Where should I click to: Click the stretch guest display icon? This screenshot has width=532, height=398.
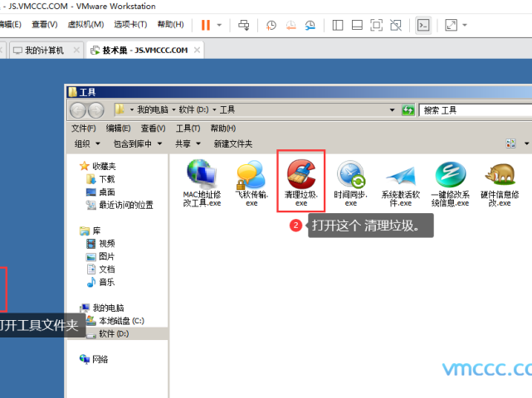[x=451, y=25]
